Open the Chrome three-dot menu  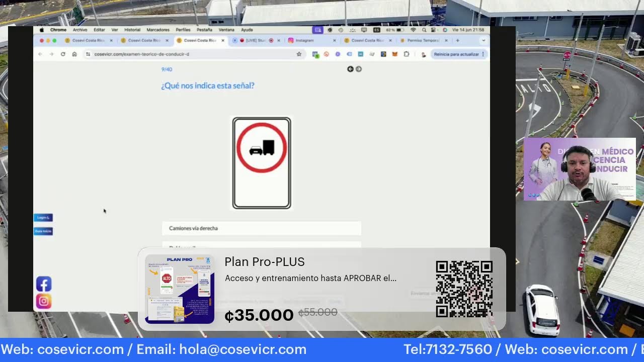point(483,54)
